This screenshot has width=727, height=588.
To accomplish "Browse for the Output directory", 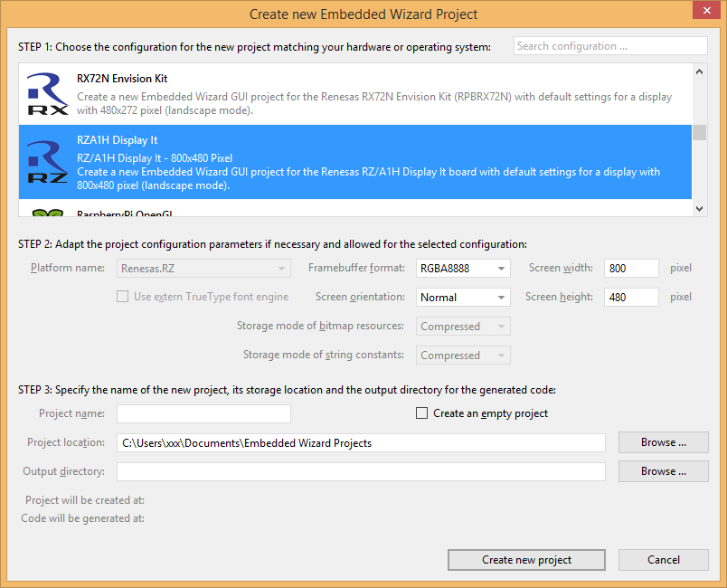I will [x=663, y=471].
